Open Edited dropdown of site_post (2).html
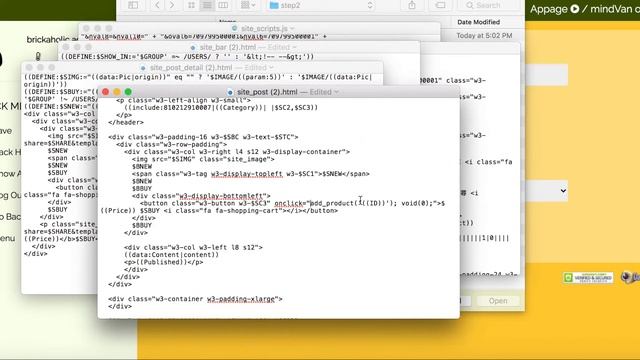Screen dimensions: 640x360 click(x=324, y=92)
